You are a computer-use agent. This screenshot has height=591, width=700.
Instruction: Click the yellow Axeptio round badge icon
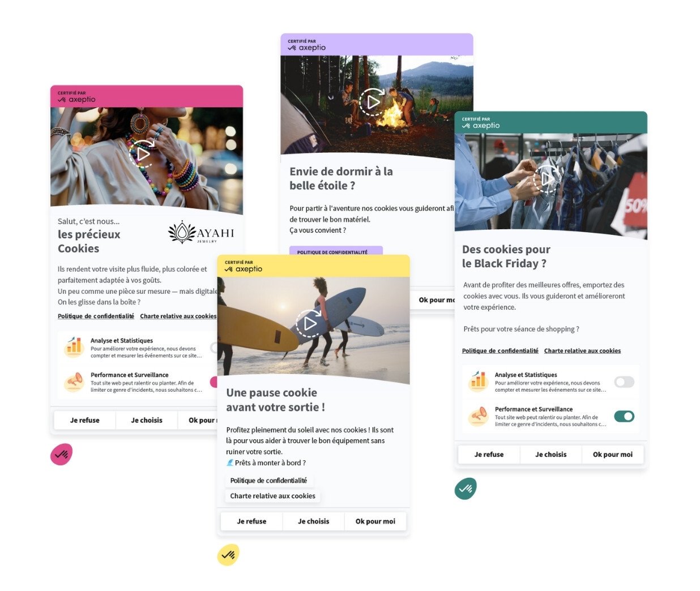point(228,555)
